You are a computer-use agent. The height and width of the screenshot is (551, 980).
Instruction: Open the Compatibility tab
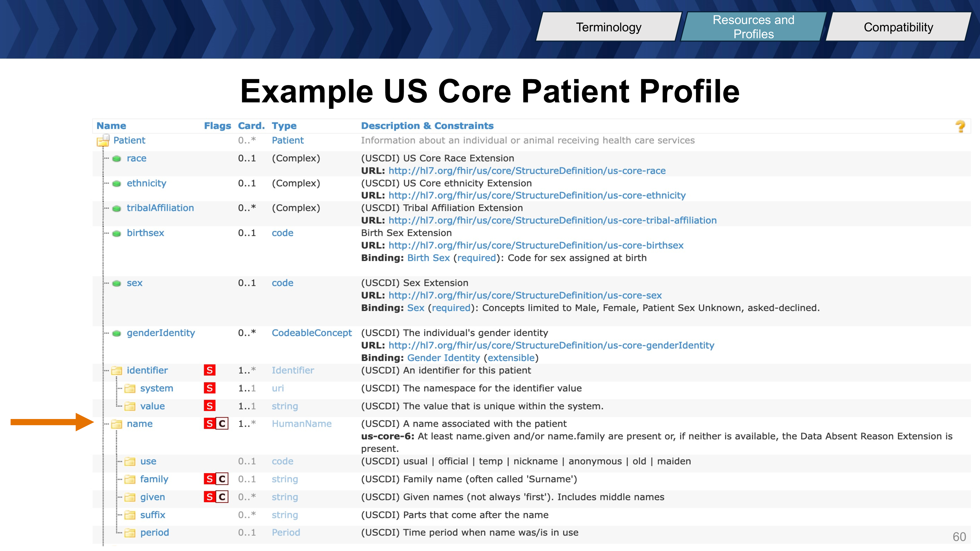click(898, 27)
